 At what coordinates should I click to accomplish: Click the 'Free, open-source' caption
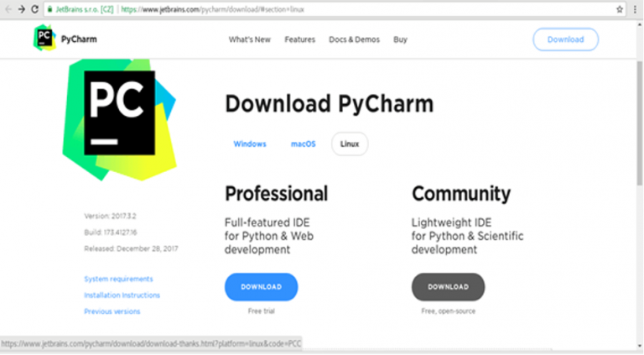[x=448, y=311]
